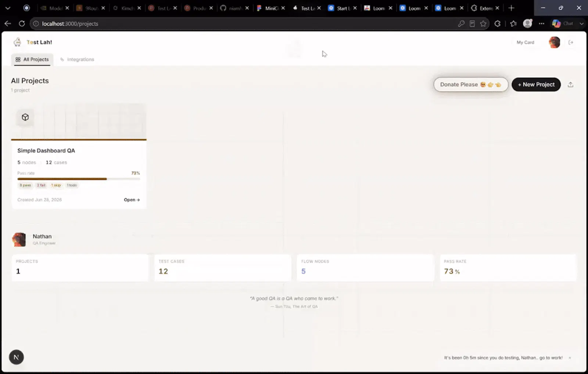Open the browser extensions puzzle icon

(x=497, y=23)
